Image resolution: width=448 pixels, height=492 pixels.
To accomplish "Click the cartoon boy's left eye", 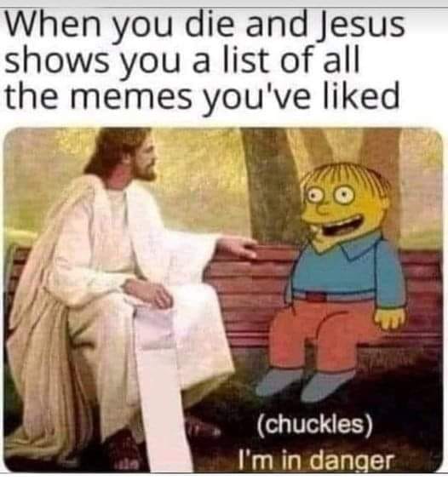I will pyautogui.click(x=315, y=197).
